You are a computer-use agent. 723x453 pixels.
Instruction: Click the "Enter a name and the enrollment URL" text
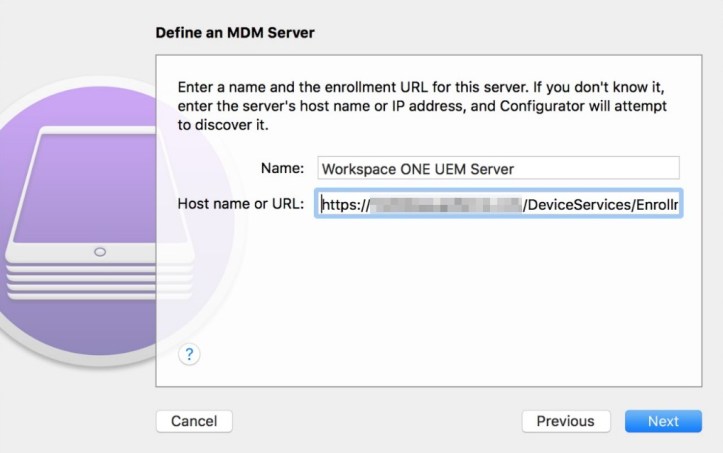click(x=300, y=85)
